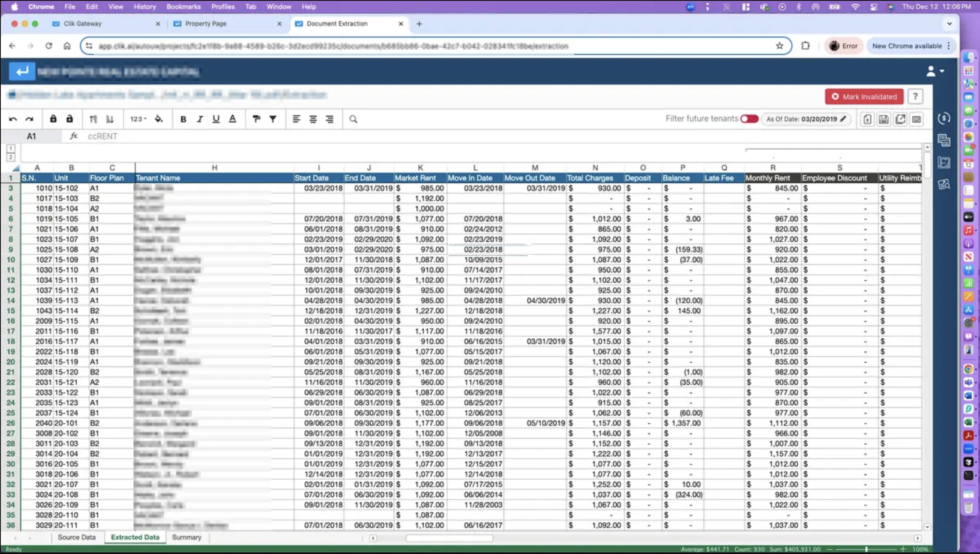Choose font color with the A icon
This screenshot has width=980, height=554.
coord(232,119)
